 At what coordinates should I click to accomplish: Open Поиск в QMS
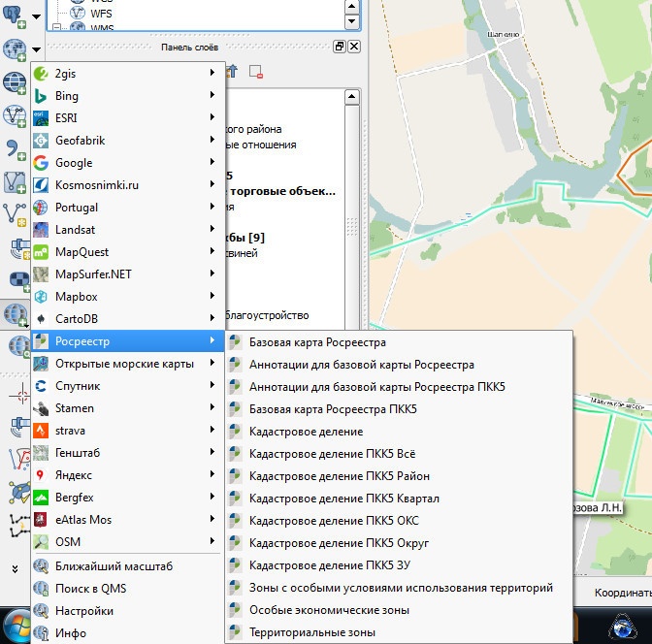click(128, 589)
